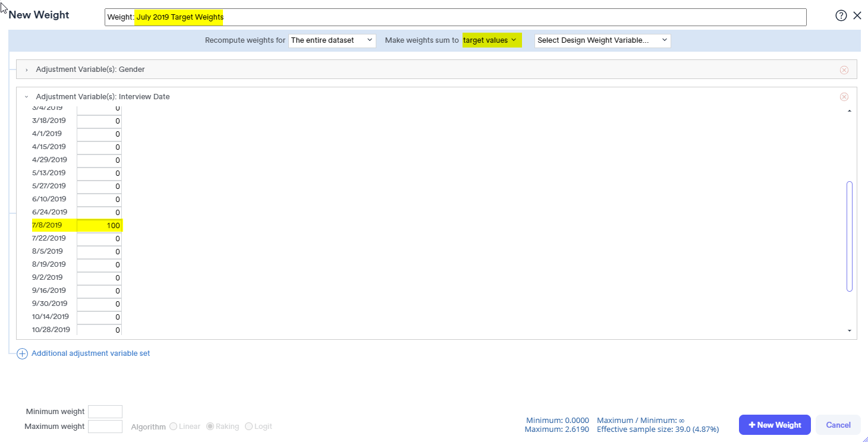The image size is (868, 442).
Task: Click the value field for 4/1/2019
Action: click(x=99, y=134)
